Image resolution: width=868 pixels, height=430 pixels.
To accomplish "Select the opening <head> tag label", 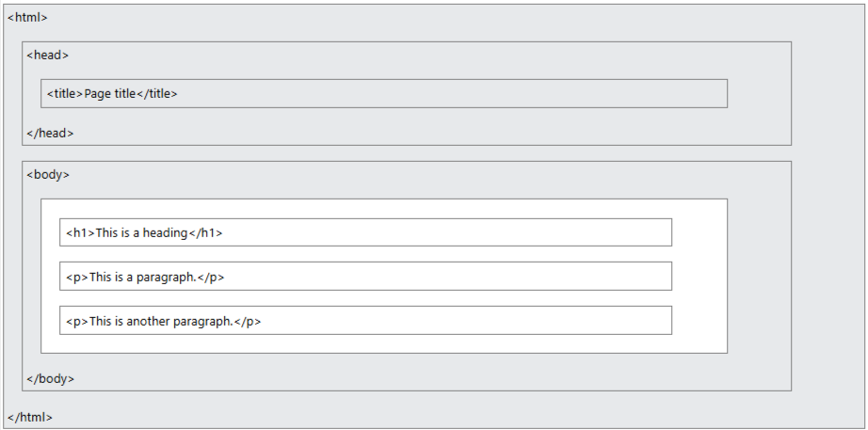I will (x=48, y=56).
